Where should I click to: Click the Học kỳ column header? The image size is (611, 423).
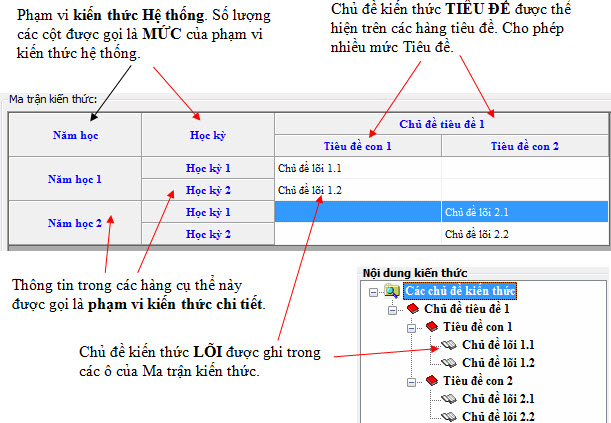coord(208,135)
